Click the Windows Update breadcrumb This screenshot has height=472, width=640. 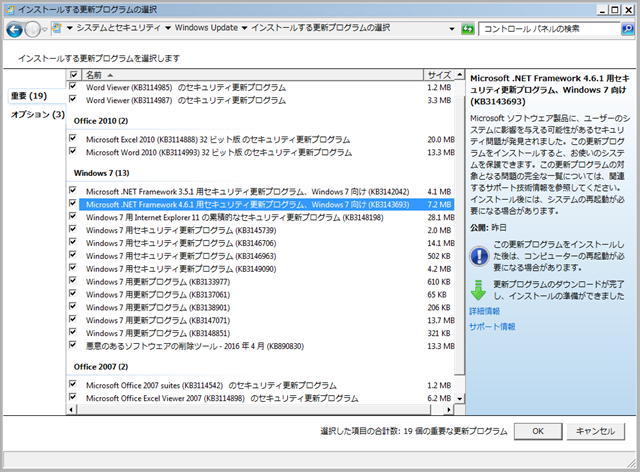207,28
